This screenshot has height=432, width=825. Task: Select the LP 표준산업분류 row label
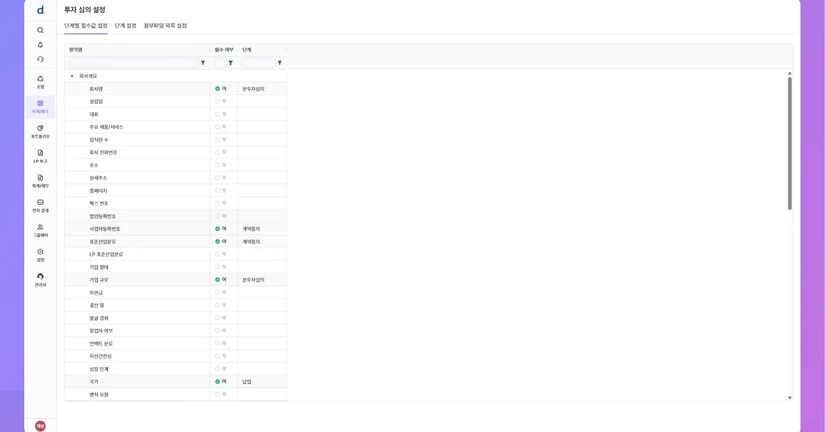tap(106, 254)
